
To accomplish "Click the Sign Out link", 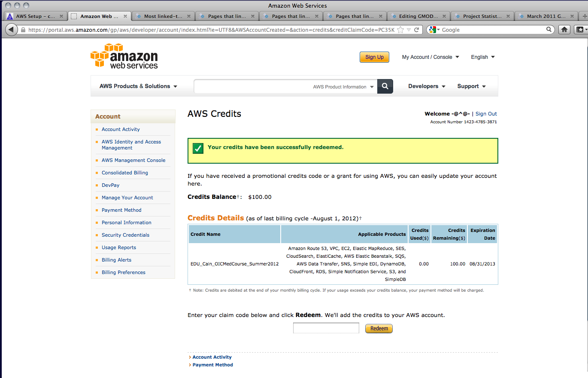I will (x=486, y=114).
